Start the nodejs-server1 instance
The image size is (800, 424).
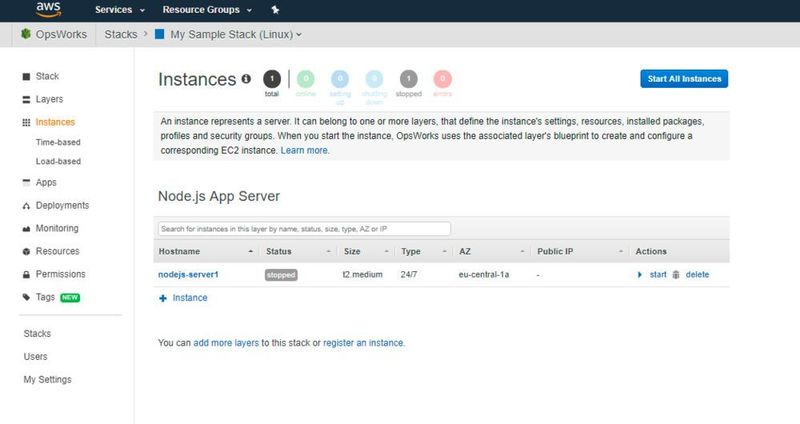[658, 275]
